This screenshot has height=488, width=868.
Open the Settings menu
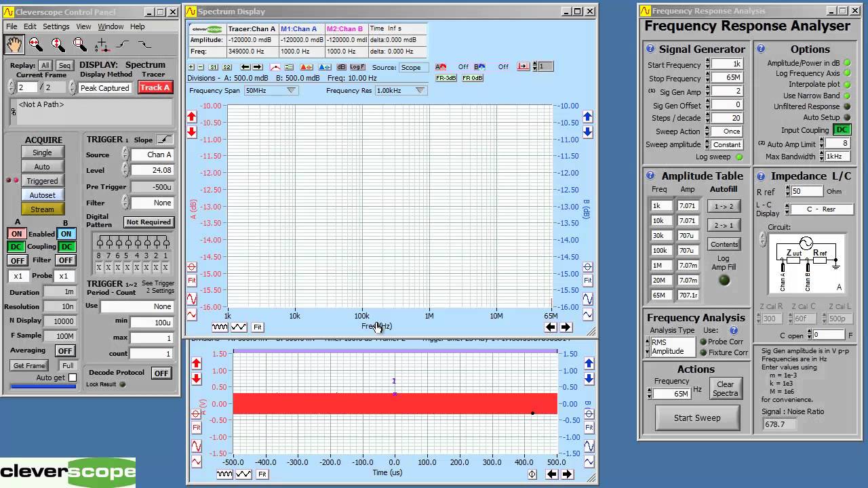tap(56, 26)
